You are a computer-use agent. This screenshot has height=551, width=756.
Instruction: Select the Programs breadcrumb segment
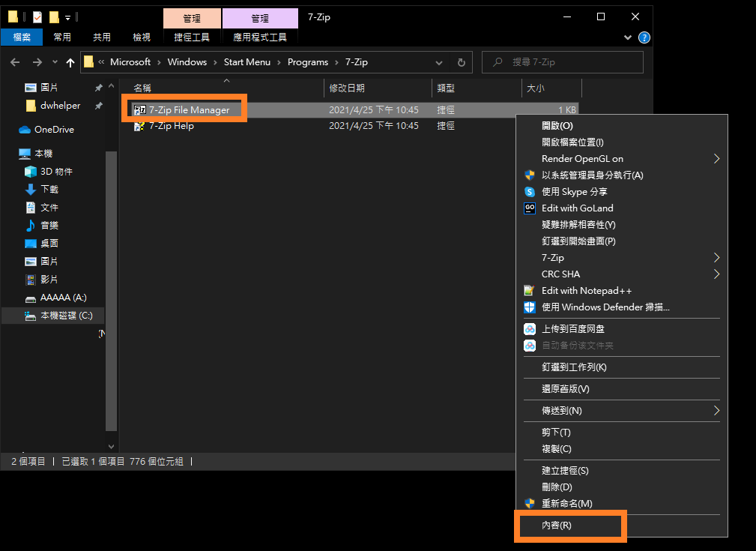pos(308,62)
